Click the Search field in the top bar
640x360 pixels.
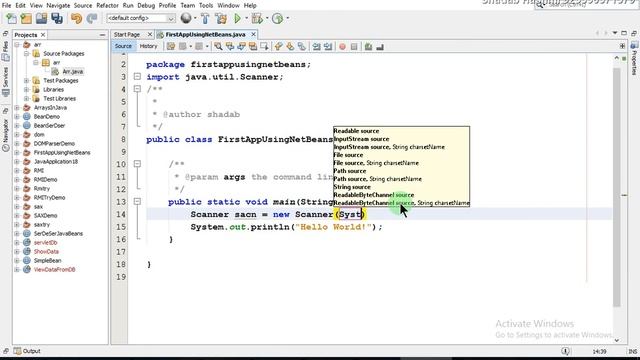pyautogui.click(x=586, y=5)
